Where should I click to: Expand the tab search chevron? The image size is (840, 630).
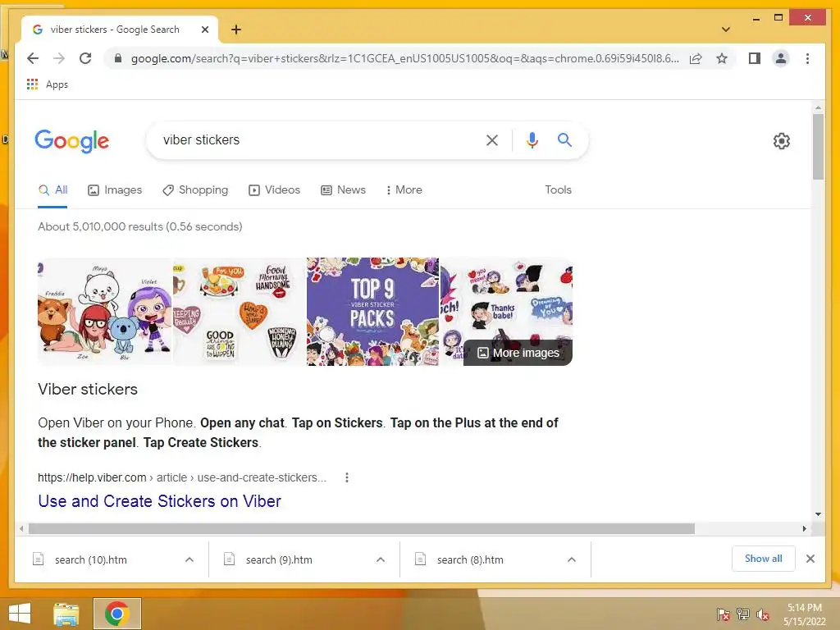pos(725,30)
